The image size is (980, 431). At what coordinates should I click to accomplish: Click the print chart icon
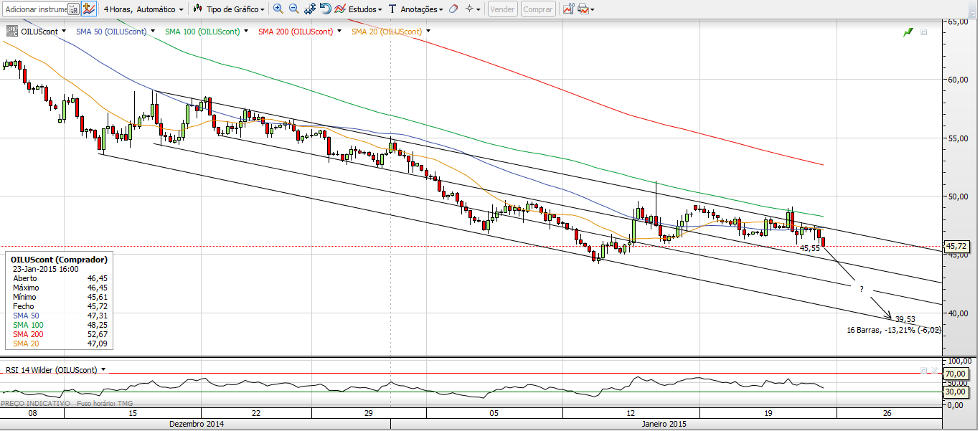click(583, 9)
